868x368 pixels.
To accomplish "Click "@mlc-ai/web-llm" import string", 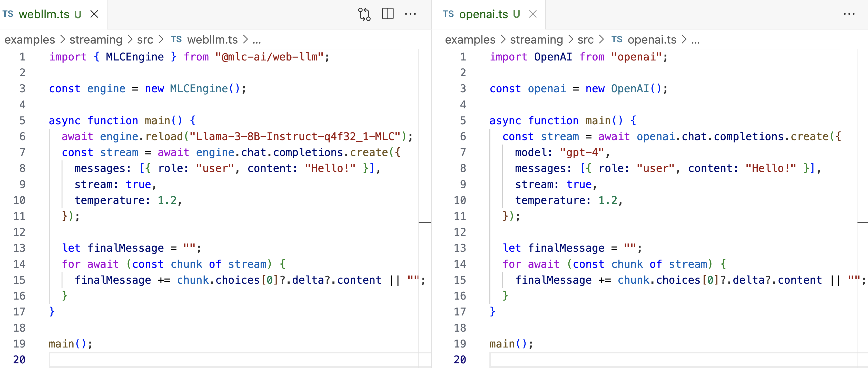I will (270, 57).
